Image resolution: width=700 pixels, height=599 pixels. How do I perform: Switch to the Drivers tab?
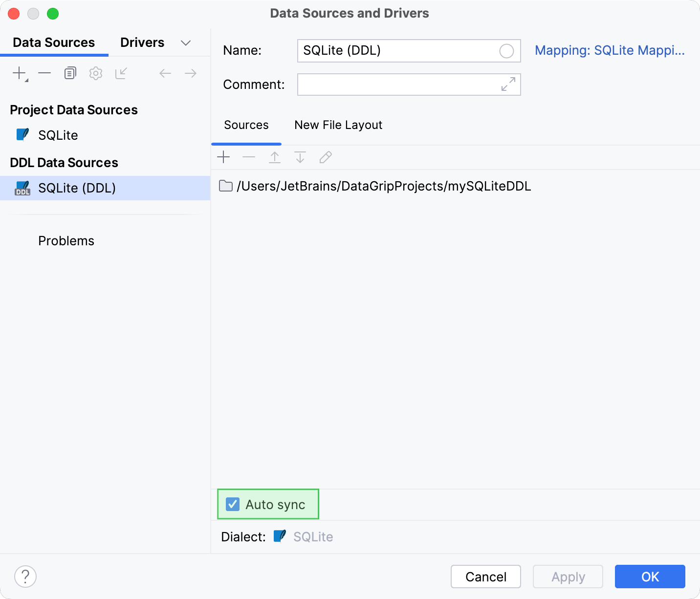coord(142,43)
